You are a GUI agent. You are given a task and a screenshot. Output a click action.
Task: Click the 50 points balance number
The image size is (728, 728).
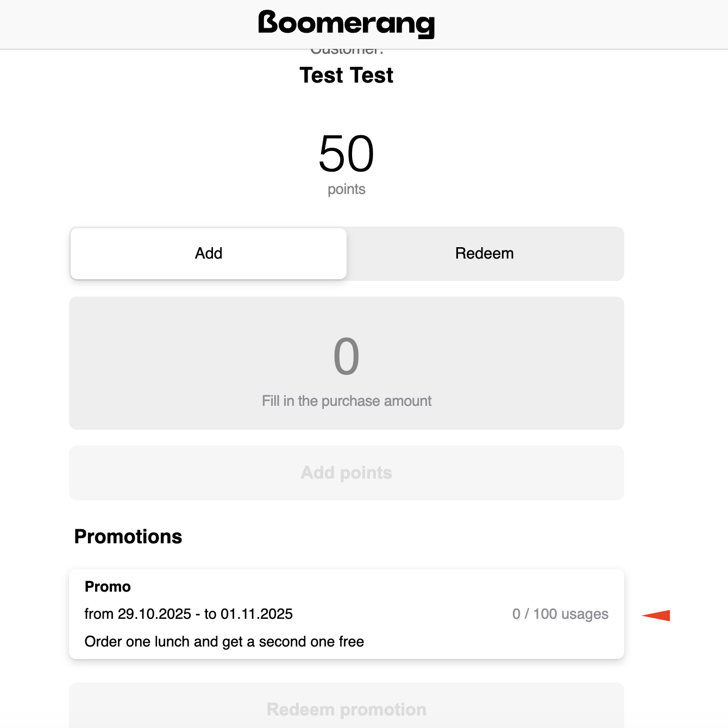(x=346, y=154)
